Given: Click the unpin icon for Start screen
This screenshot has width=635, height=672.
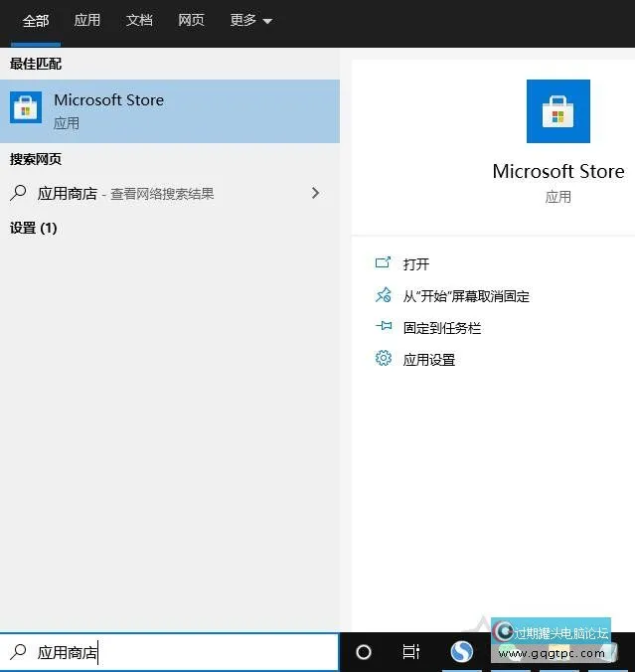Looking at the screenshot, I should tap(383, 295).
